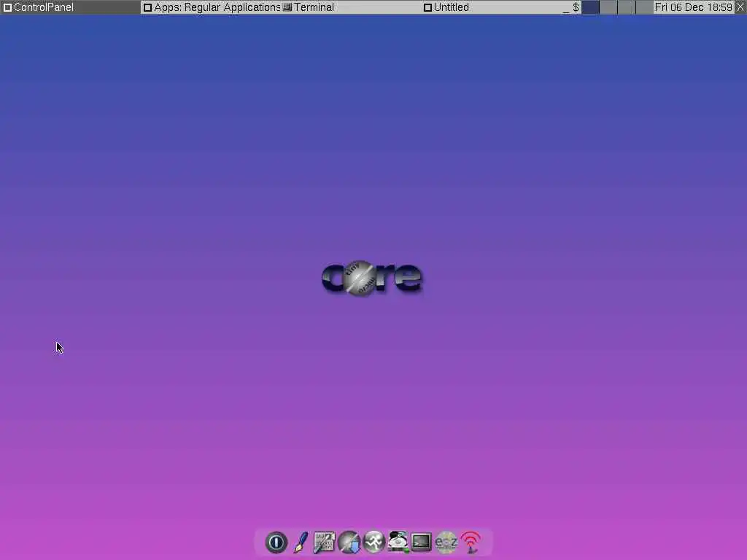Switch to the third virtual desktop pager cell
The image size is (747, 560).
click(627, 7)
